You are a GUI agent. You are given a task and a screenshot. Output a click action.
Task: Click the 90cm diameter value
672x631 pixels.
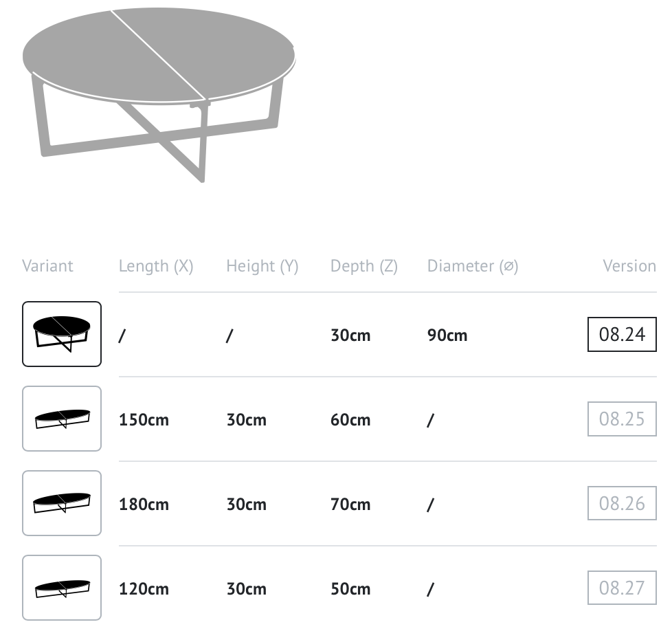point(447,335)
